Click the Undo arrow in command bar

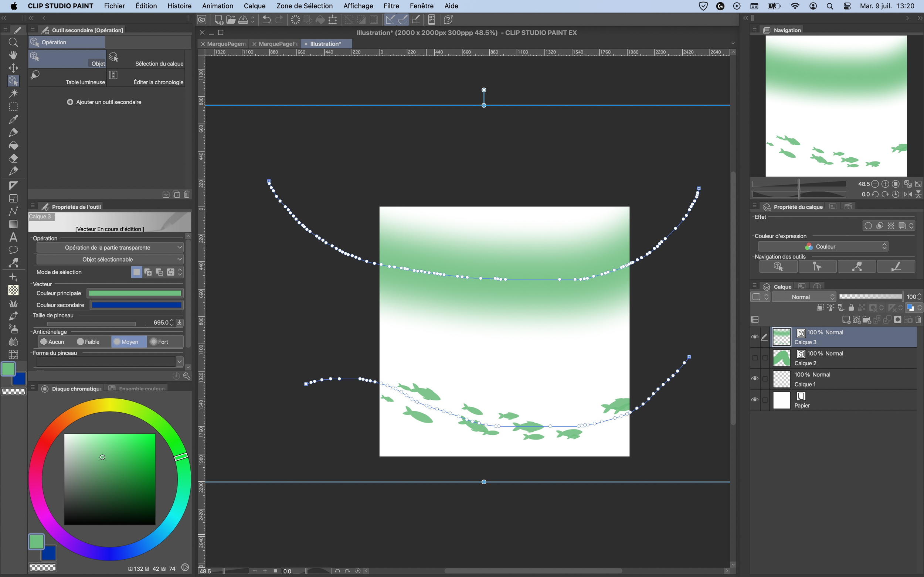coord(266,20)
